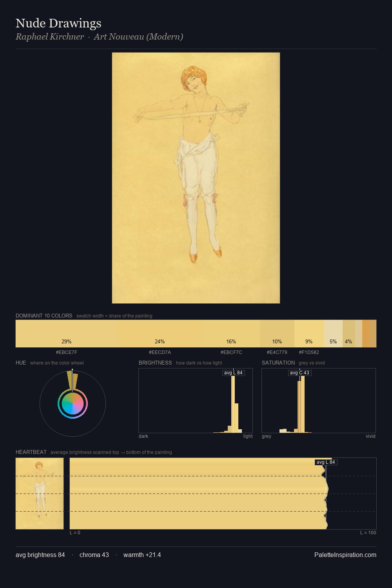Click hex label '#EBCE7F'
Viewport: 392px width, 588px height.
(66, 352)
